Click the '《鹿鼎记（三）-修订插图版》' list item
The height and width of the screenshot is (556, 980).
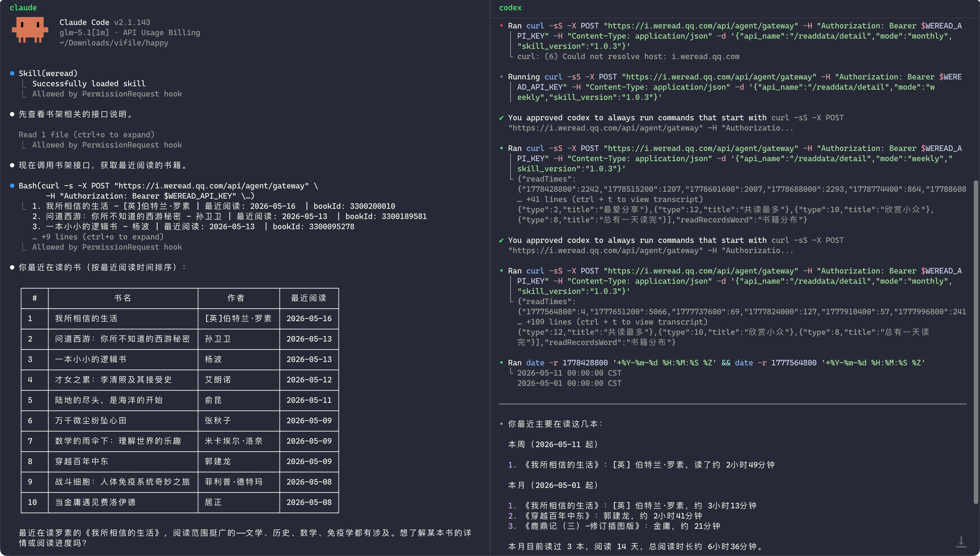pyautogui.click(x=614, y=526)
